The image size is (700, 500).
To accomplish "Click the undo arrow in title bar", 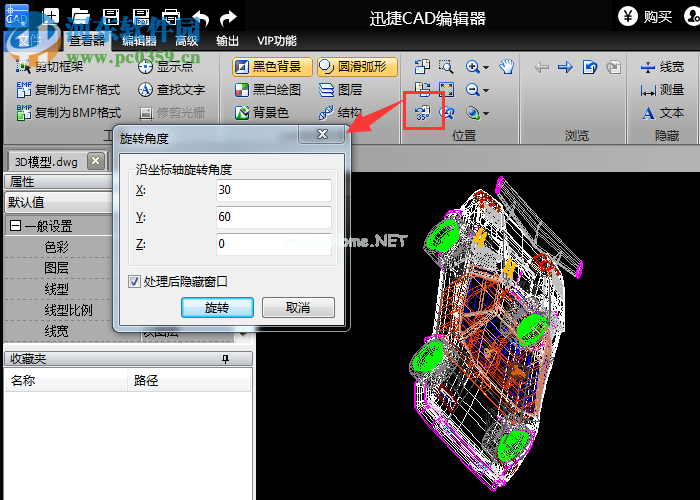I will pos(200,18).
